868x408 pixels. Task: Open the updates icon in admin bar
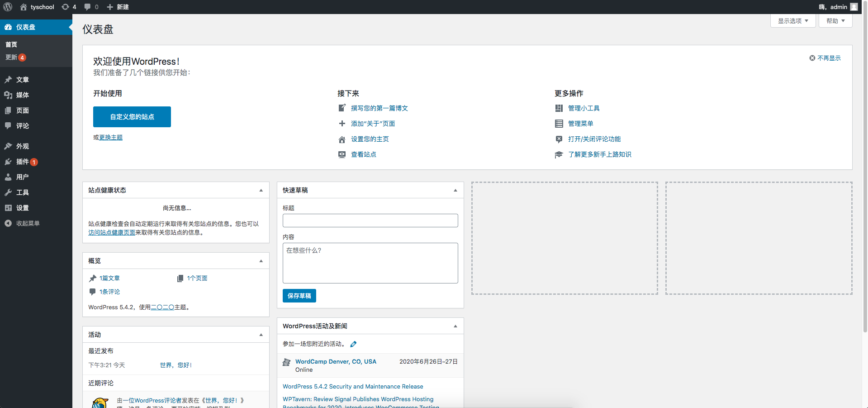pos(66,7)
